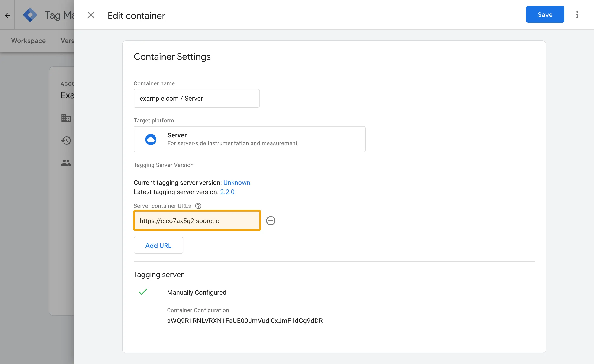The height and width of the screenshot is (364, 594).
Task: Switch to the Workspace tab
Action: click(x=29, y=41)
